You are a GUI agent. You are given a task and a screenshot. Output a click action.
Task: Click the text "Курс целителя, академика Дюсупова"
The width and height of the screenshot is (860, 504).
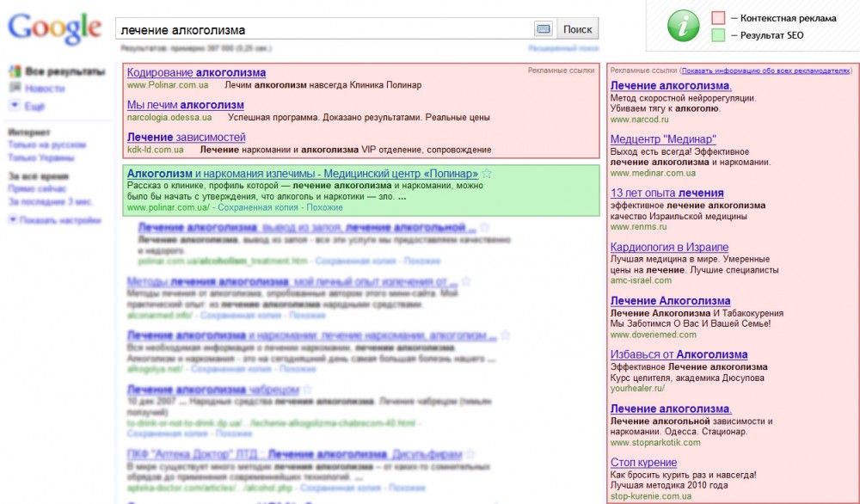(x=687, y=378)
